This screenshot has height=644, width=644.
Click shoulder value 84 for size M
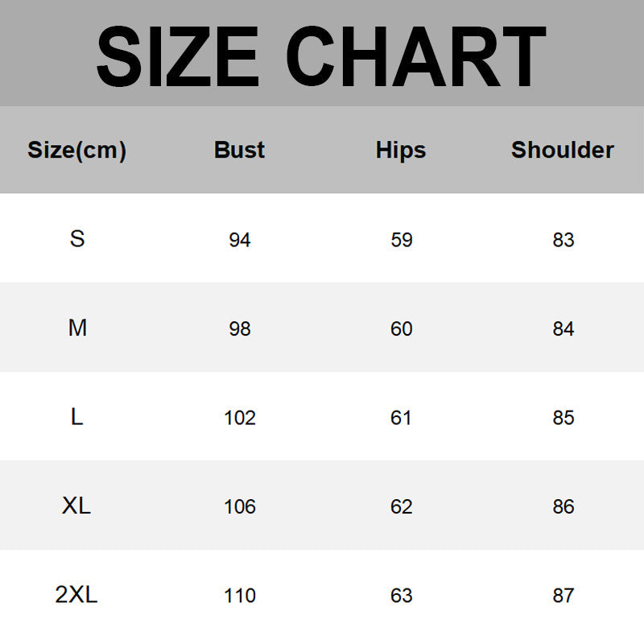tap(563, 329)
